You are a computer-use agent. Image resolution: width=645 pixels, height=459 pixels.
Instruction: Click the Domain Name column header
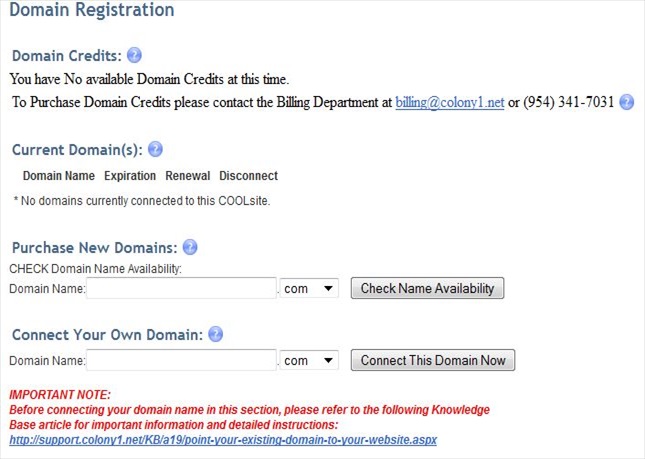point(58,176)
